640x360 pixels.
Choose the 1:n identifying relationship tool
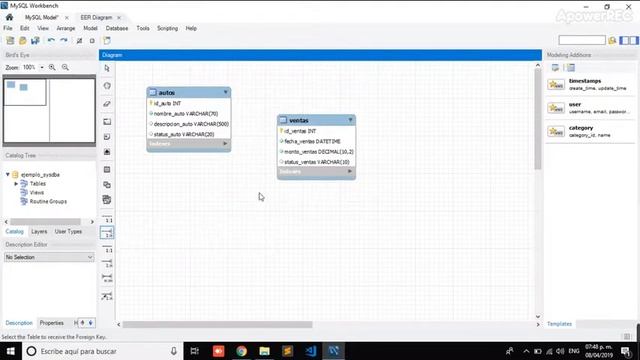tap(107, 263)
